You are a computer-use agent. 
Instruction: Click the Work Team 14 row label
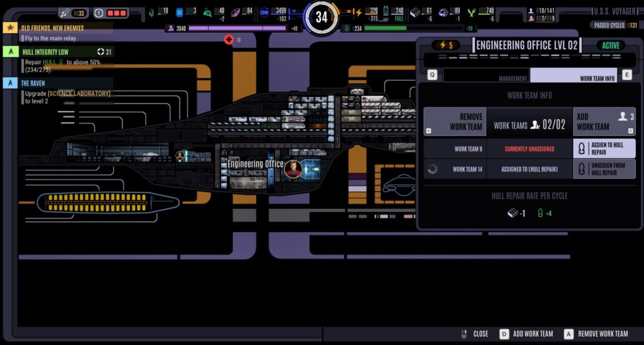pos(467,169)
